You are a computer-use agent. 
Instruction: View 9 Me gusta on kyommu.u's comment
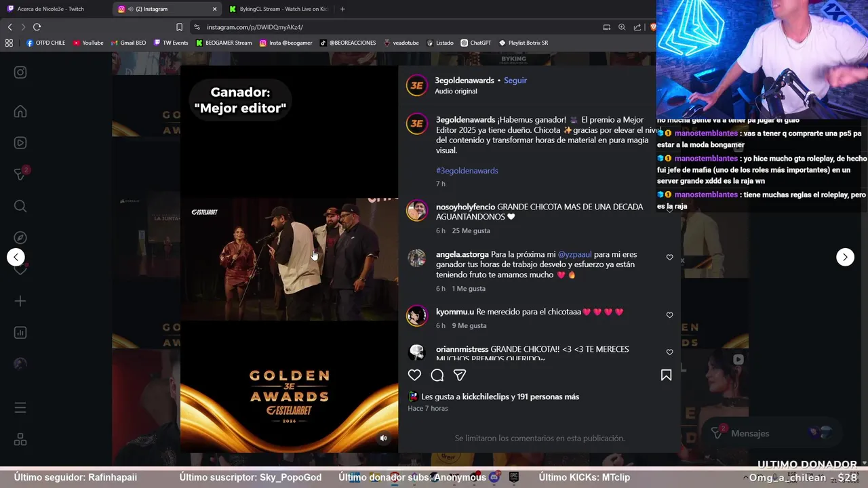(469, 326)
